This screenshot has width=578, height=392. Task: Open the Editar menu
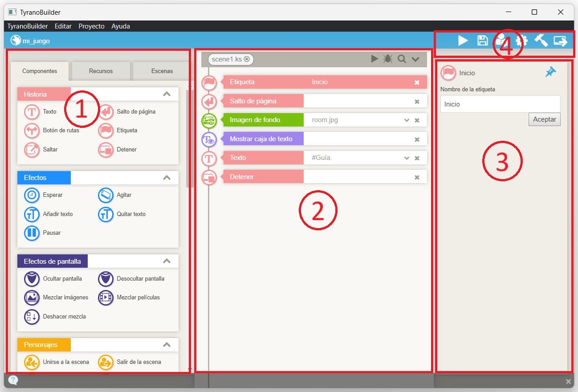[x=63, y=26]
